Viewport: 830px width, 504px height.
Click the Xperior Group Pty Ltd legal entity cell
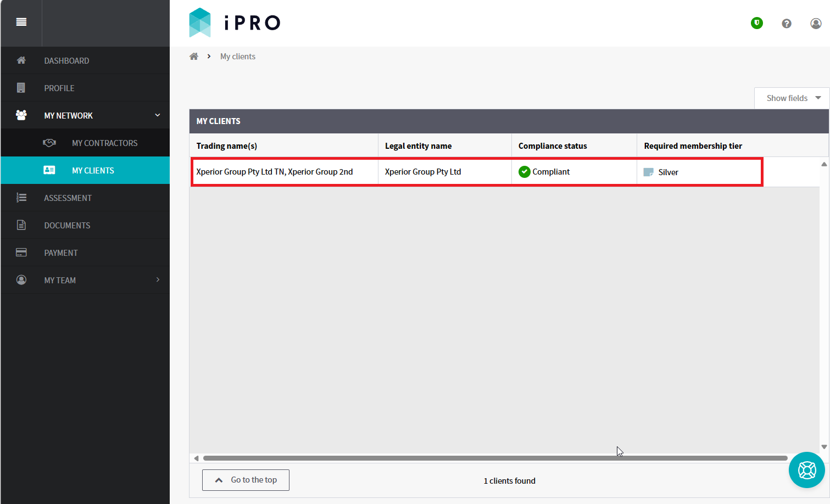point(445,172)
